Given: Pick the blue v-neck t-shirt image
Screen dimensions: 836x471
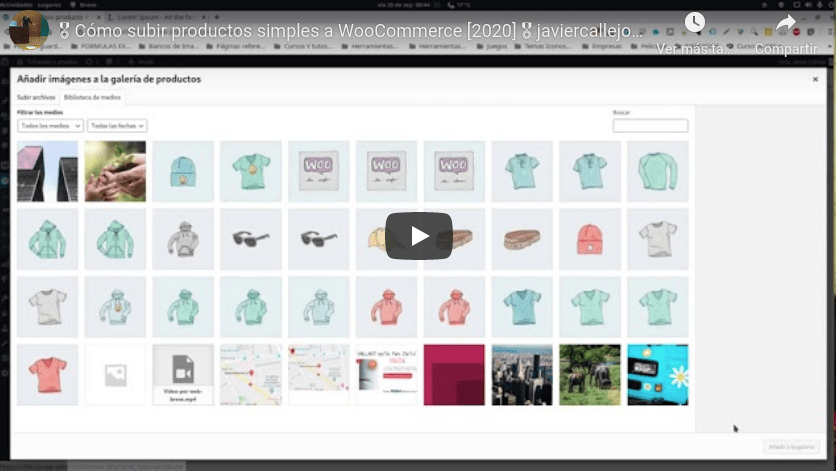Looking at the screenshot, I should pyautogui.click(x=522, y=307).
